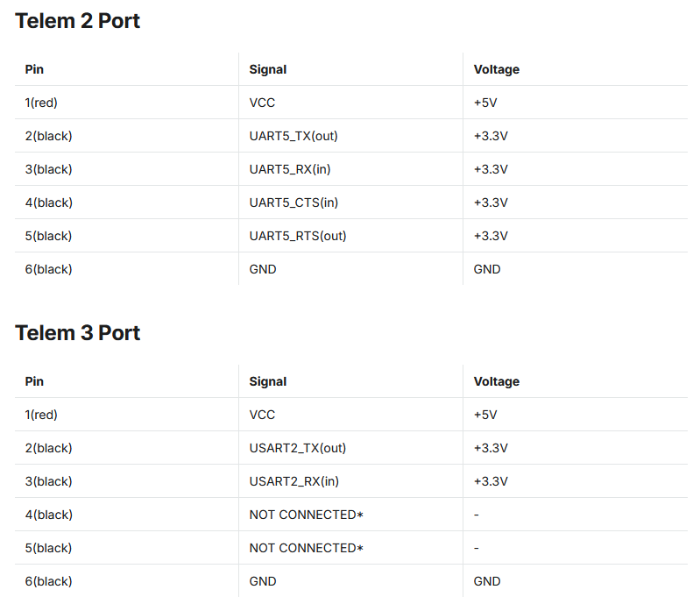Screen dimensions: 700x604
Task: Select the UART5_TX(out) signal cell
Action: (x=293, y=136)
